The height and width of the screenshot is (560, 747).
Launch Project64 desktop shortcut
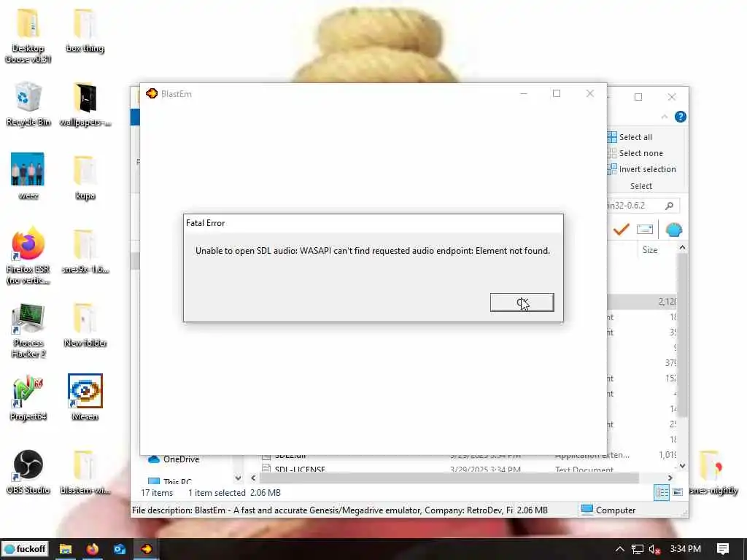tap(28, 398)
